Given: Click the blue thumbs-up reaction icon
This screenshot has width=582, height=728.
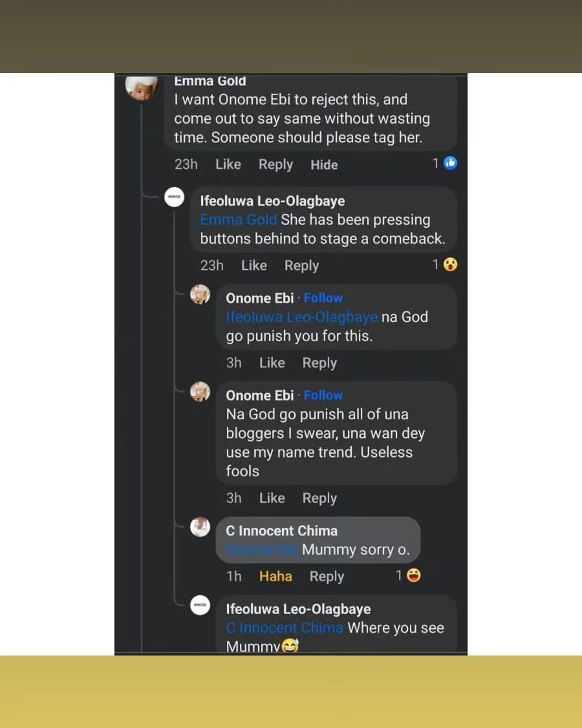Looking at the screenshot, I should (451, 163).
